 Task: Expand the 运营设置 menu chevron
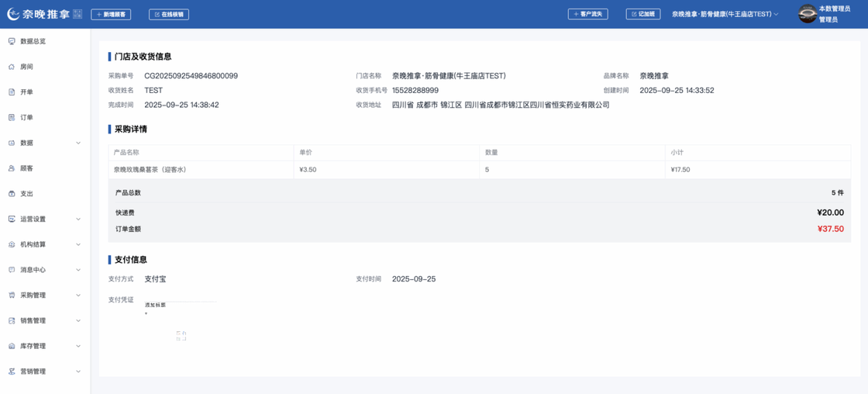pos(78,219)
